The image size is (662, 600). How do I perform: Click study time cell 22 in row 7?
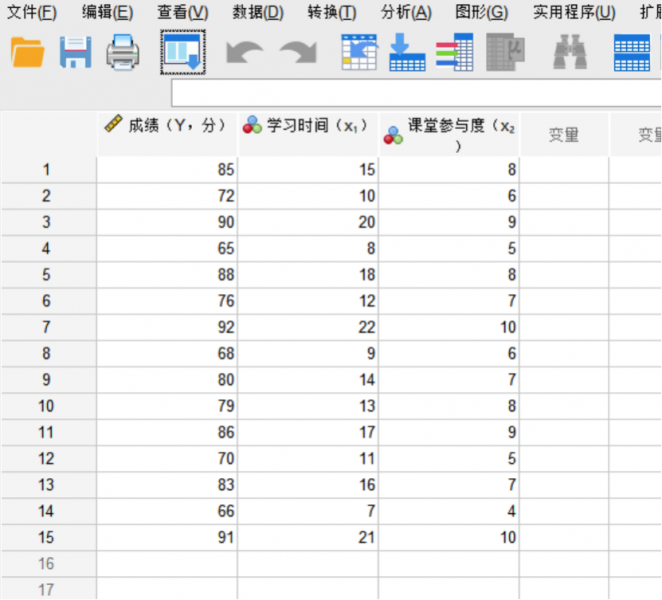coord(308,327)
